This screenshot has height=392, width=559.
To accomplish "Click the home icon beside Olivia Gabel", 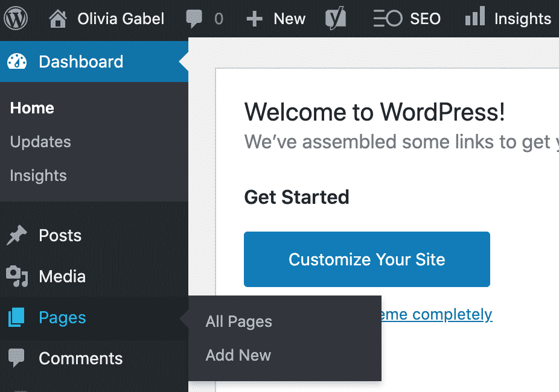I will pyautogui.click(x=58, y=19).
